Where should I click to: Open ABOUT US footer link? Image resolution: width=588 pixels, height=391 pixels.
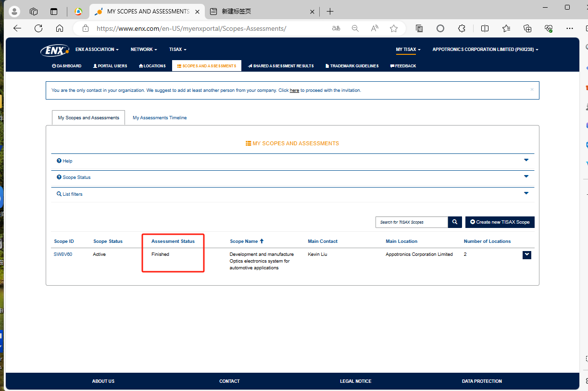[103, 381]
